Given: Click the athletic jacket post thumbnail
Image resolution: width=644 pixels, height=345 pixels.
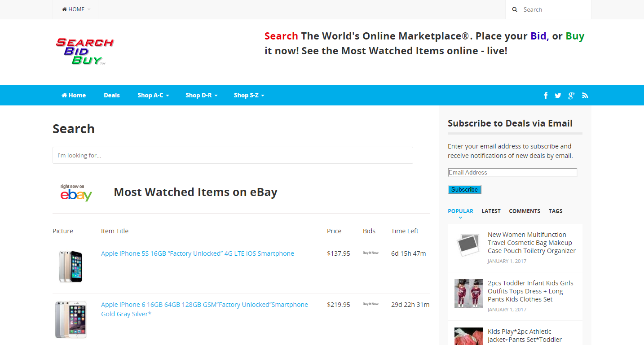Looking at the screenshot, I should tap(468, 336).
